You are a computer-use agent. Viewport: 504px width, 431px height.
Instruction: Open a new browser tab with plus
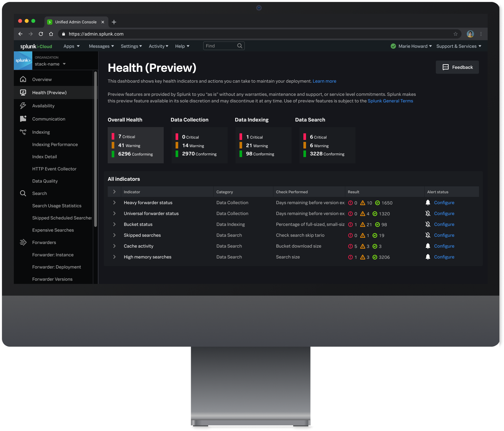click(x=114, y=22)
